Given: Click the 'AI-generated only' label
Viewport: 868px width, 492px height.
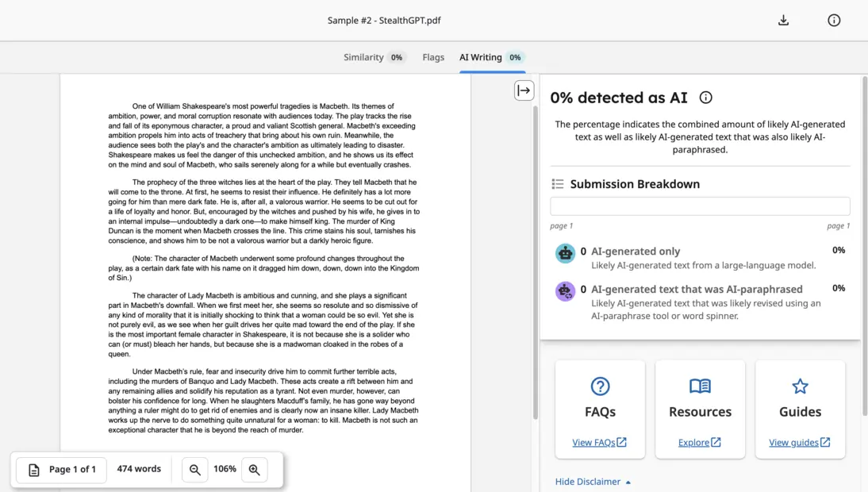Looking at the screenshot, I should coord(636,252).
